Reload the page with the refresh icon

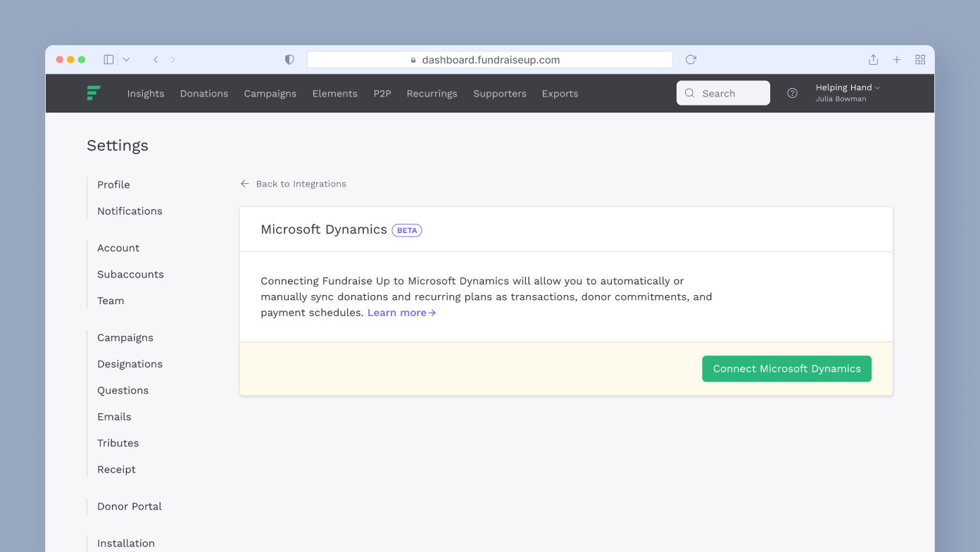click(x=691, y=60)
